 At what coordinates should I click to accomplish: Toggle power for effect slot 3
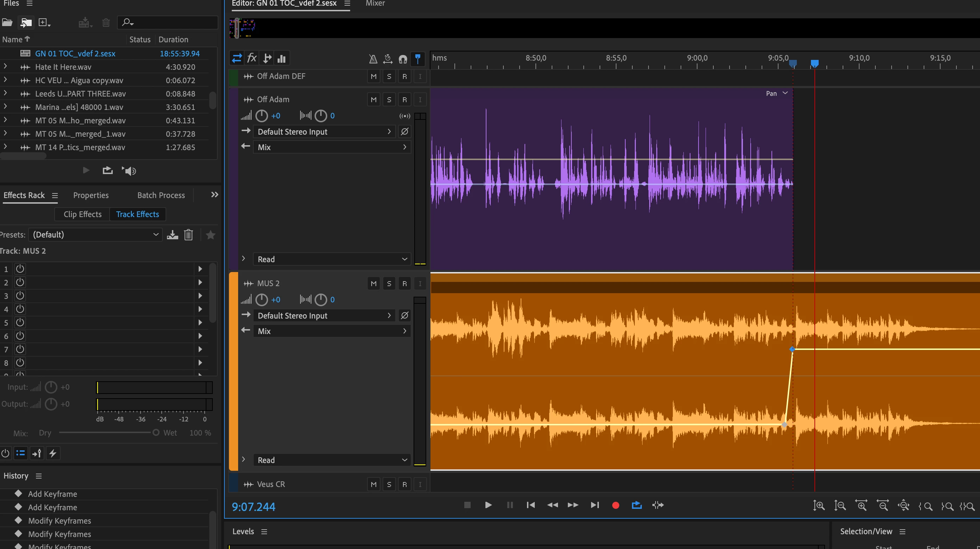click(20, 296)
